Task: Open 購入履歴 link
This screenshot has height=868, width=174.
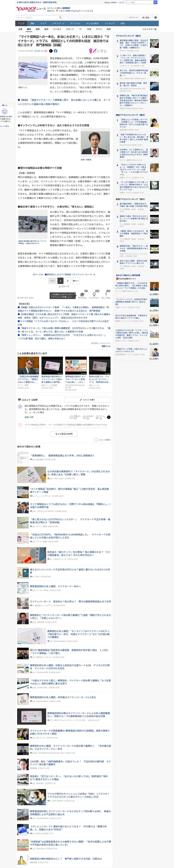Action: tap(146, 18)
